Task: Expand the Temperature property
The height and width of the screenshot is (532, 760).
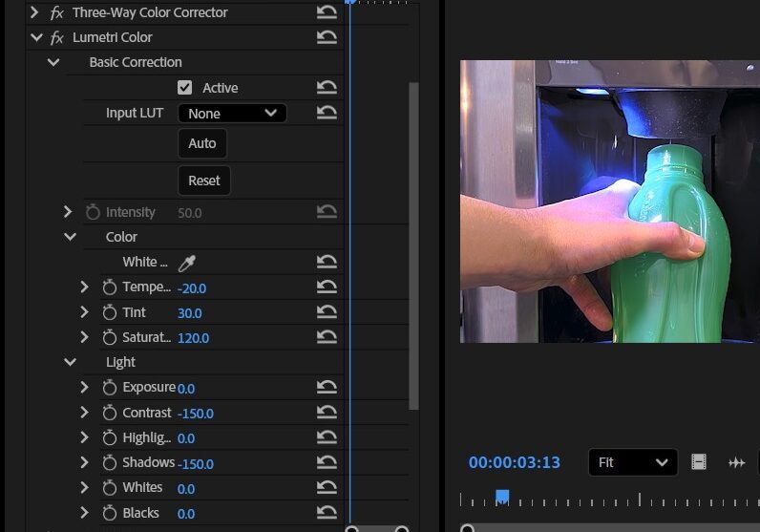Action: [x=84, y=287]
